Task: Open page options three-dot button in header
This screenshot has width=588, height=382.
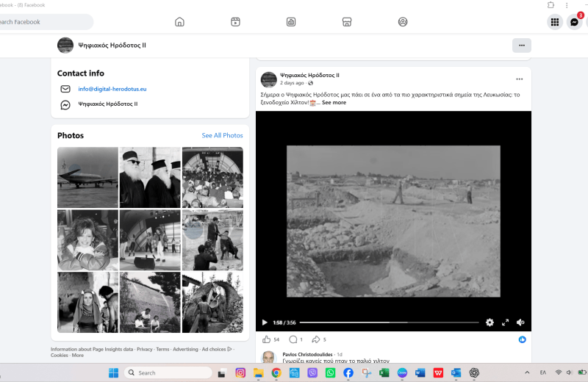Action: [x=522, y=46]
